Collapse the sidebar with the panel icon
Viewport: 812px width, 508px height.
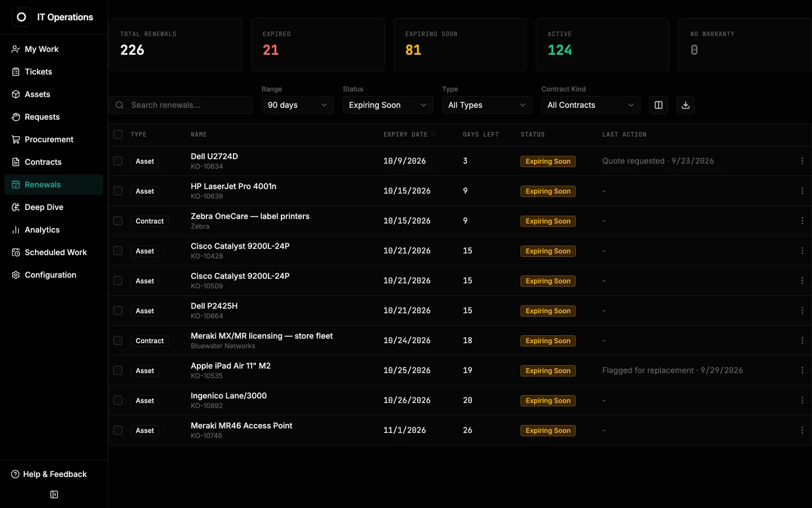point(54,494)
